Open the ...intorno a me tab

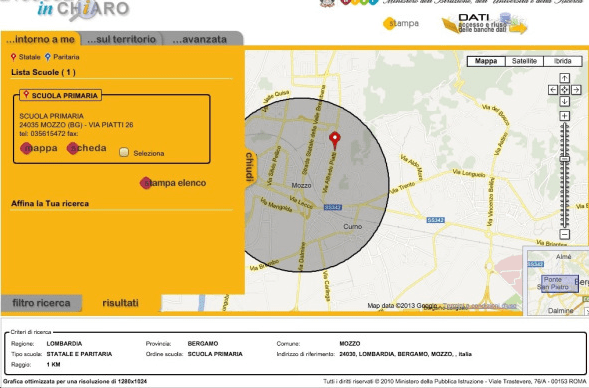click(x=40, y=39)
